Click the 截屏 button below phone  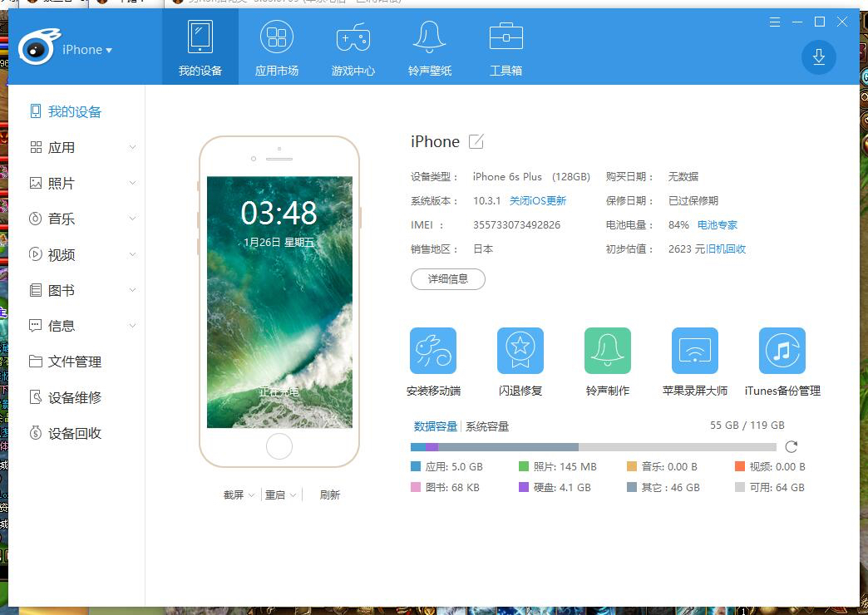[234, 494]
